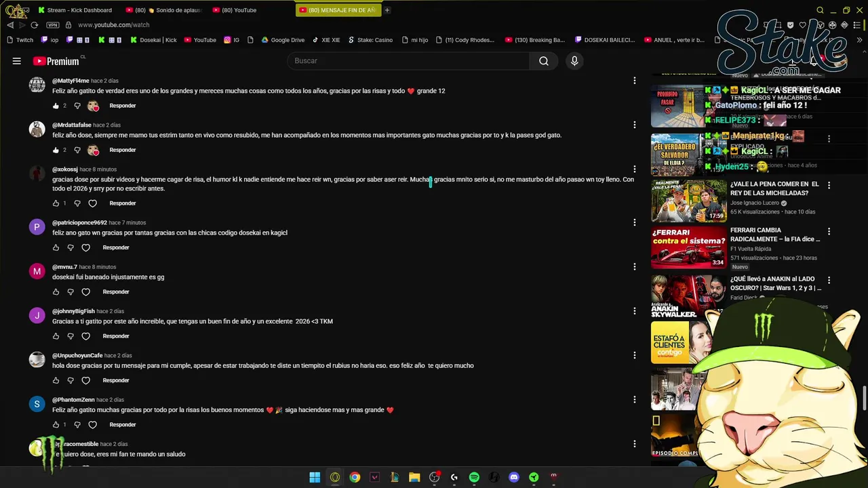
Task: Open the Rey de las Micheladas video thumbnail
Action: [x=688, y=201]
